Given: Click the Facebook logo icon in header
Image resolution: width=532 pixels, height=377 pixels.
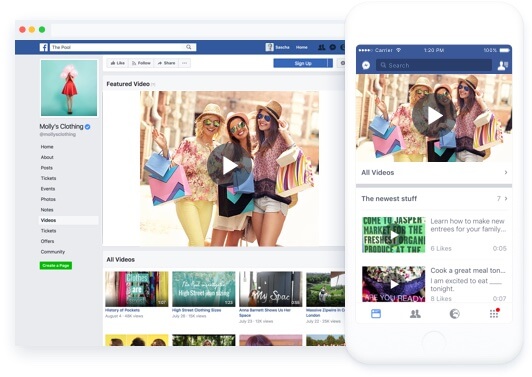Looking at the screenshot, I should 43,47.
